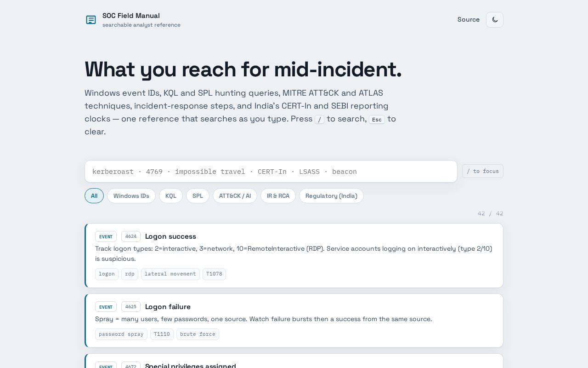Open the Logon success card title
588x368 pixels.
170,236
